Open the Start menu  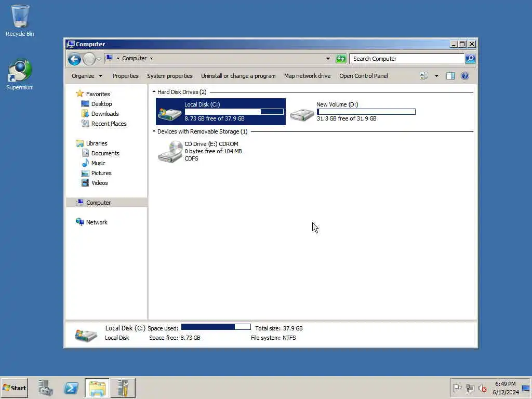tap(14, 388)
